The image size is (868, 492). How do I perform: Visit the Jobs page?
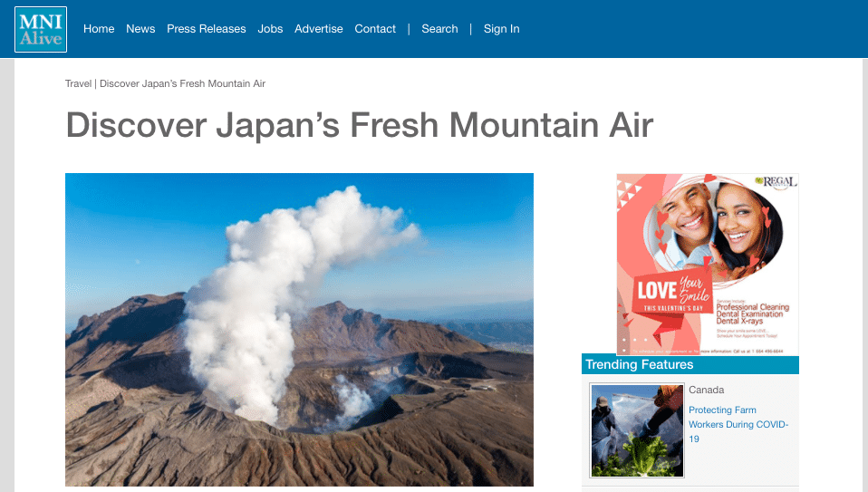(x=270, y=29)
